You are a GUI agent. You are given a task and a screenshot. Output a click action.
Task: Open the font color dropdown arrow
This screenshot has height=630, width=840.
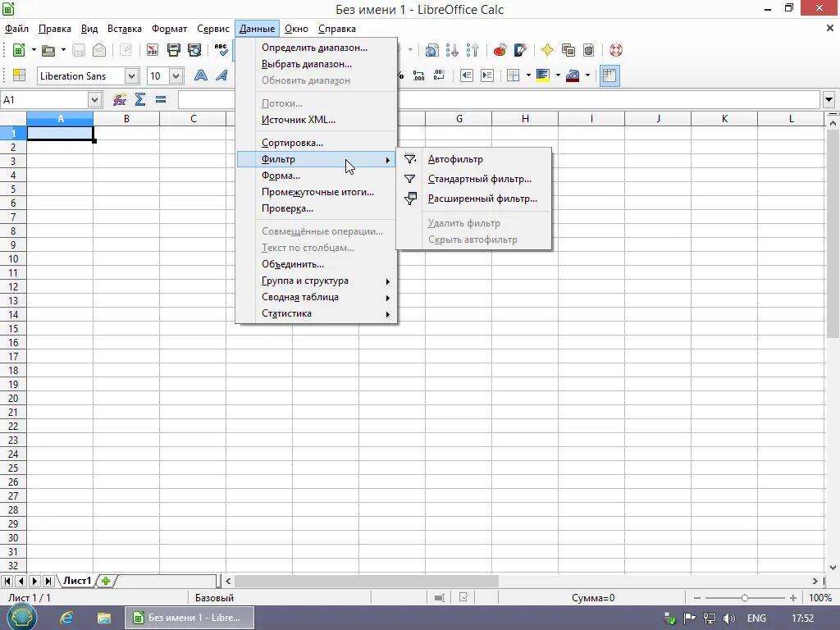tap(587, 75)
